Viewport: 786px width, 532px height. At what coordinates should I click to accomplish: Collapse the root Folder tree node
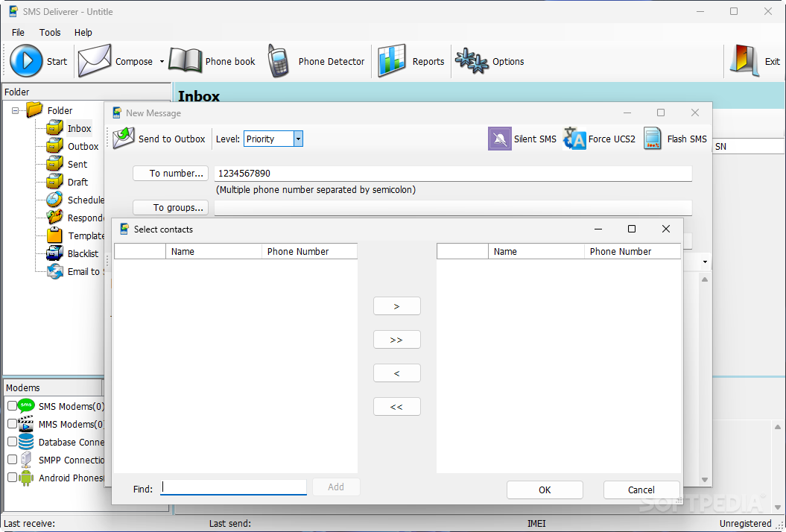pyautogui.click(x=16, y=110)
